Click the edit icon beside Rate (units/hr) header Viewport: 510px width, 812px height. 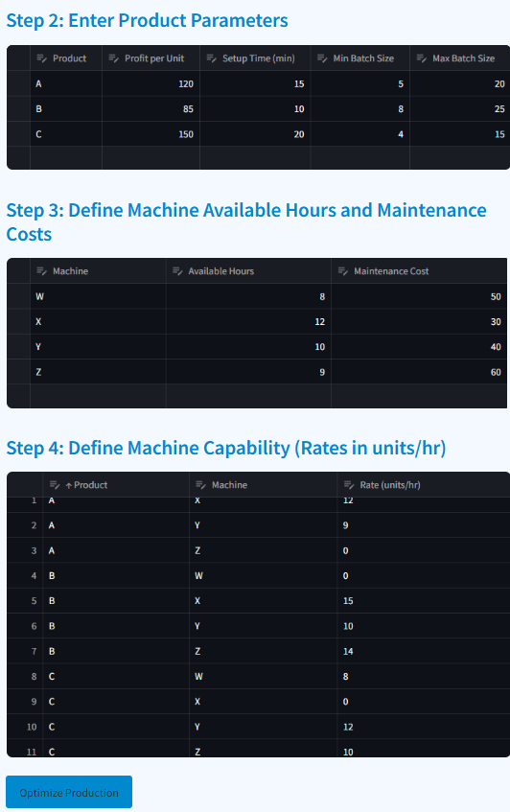click(349, 485)
